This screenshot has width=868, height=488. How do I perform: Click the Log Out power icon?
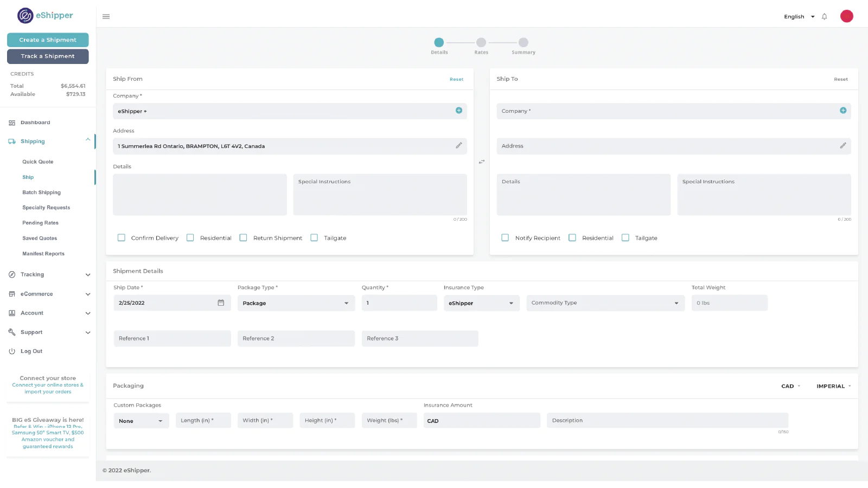click(12, 351)
